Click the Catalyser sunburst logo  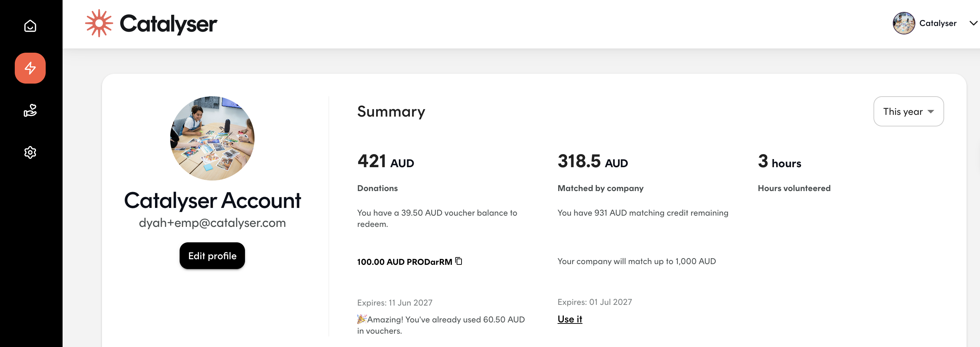(99, 23)
